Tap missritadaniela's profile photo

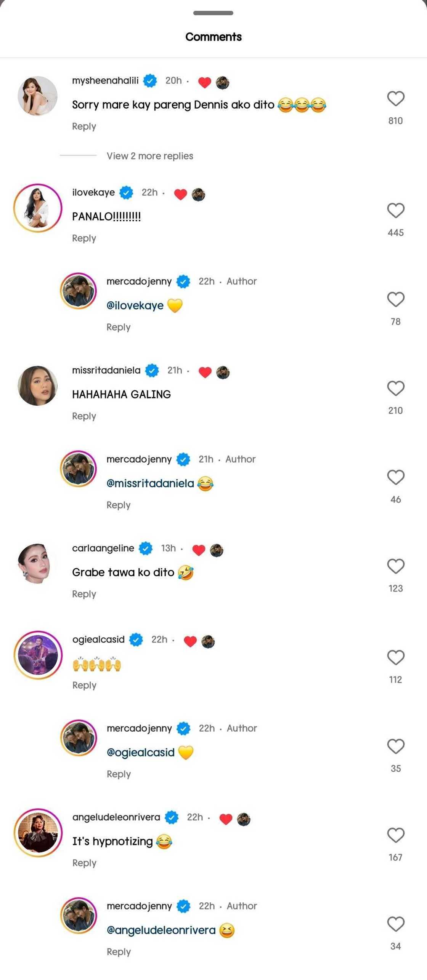pos(37,385)
